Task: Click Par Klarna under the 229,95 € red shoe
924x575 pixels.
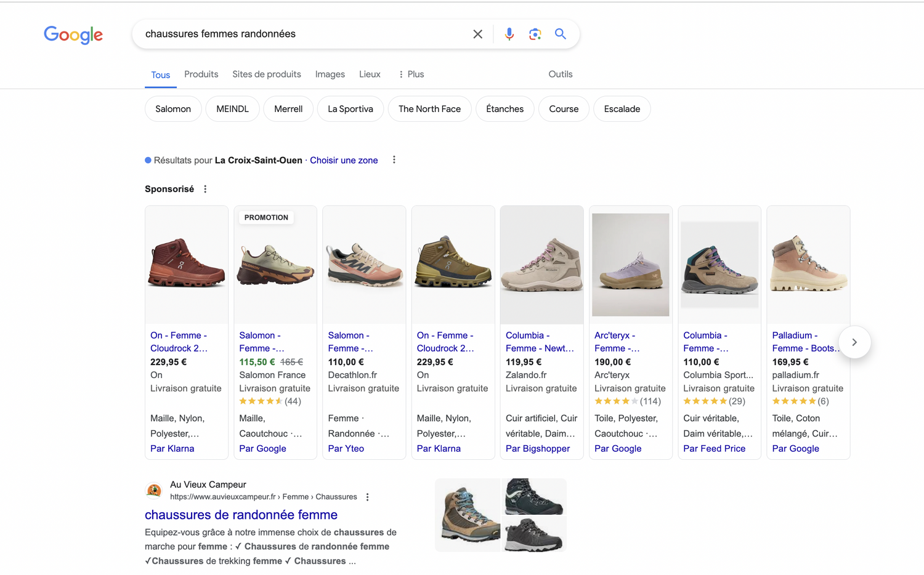Action: (x=172, y=448)
